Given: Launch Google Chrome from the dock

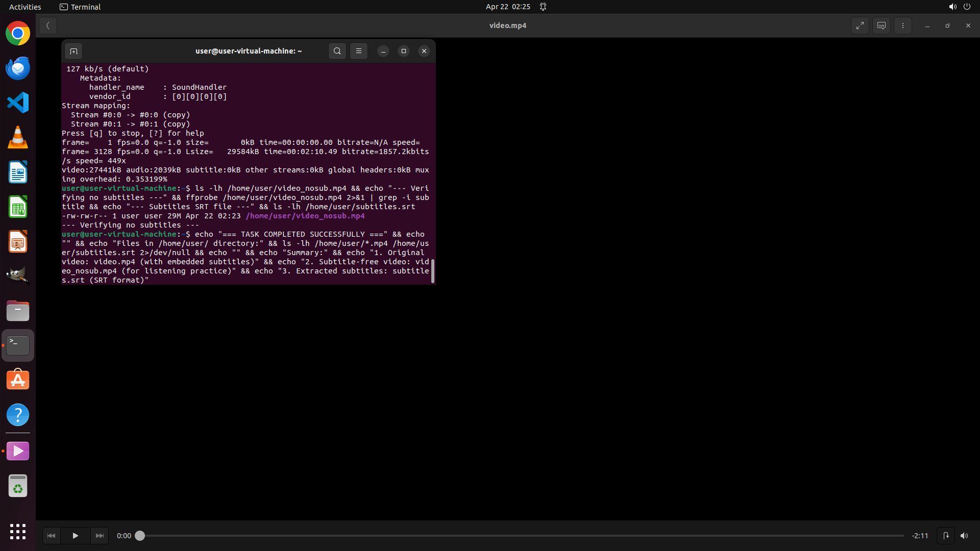Looking at the screenshot, I should pyautogui.click(x=18, y=34).
